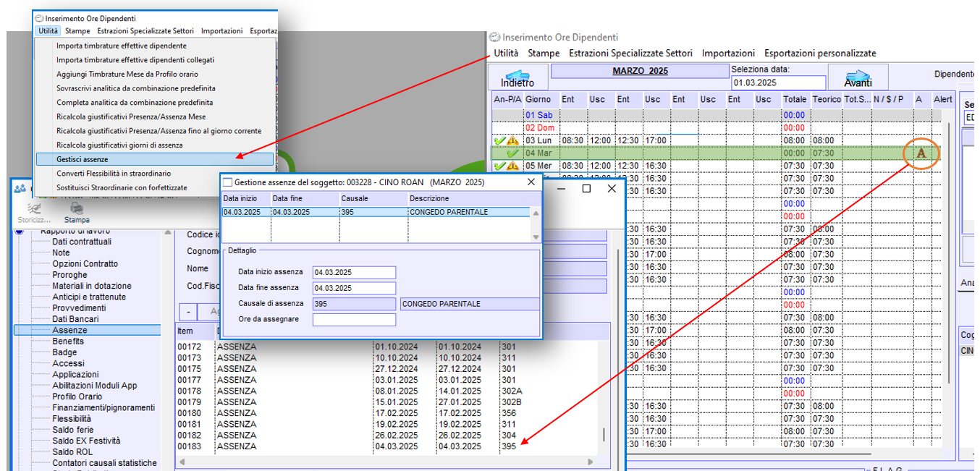Click the Storicizza toolbar icon

coord(33,208)
